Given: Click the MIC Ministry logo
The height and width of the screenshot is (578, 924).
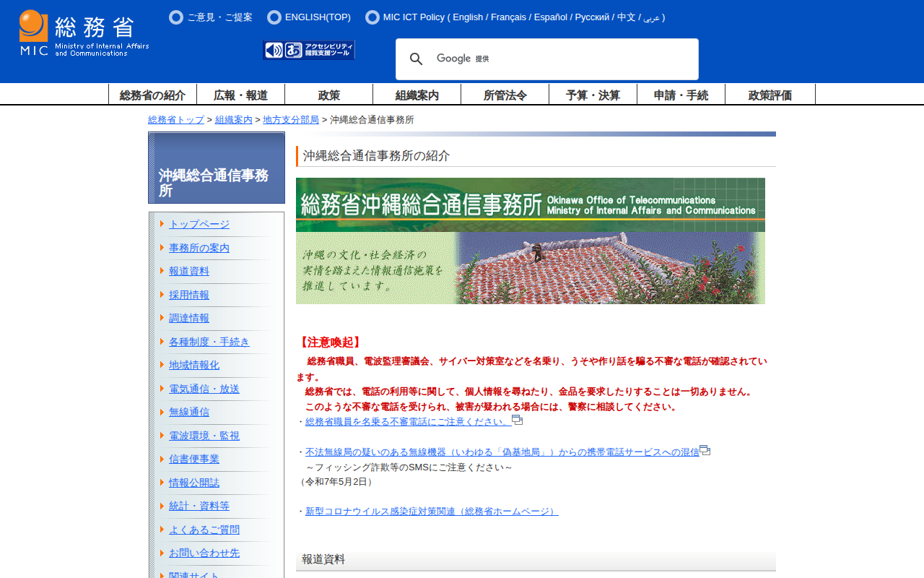Looking at the screenshot, I should (84, 33).
